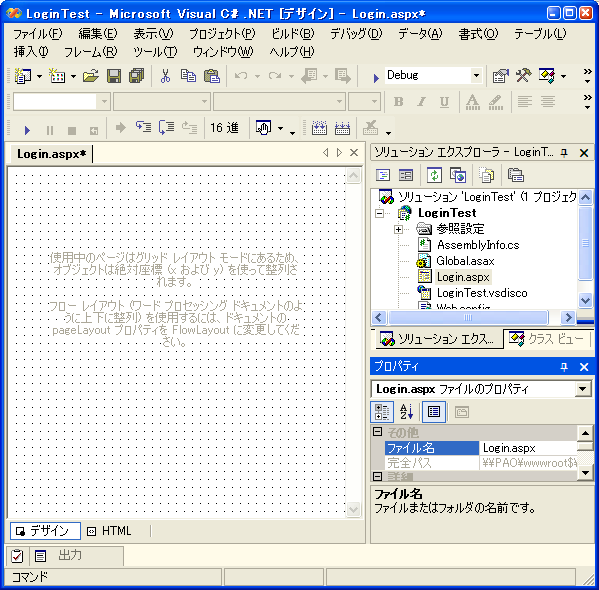Toggle the Alphabetical sort in Properties
The height and width of the screenshot is (590, 599).
[x=406, y=412]
